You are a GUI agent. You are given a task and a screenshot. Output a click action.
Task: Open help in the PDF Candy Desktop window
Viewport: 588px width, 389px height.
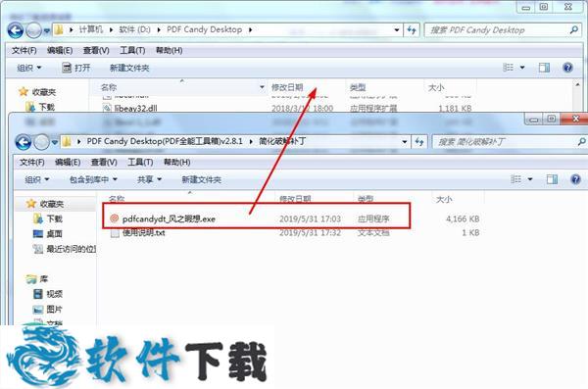coord(567,68)
